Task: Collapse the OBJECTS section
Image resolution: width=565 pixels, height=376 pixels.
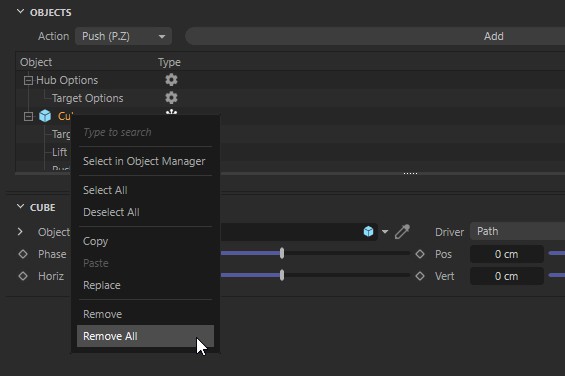Action: coord(21,12)
